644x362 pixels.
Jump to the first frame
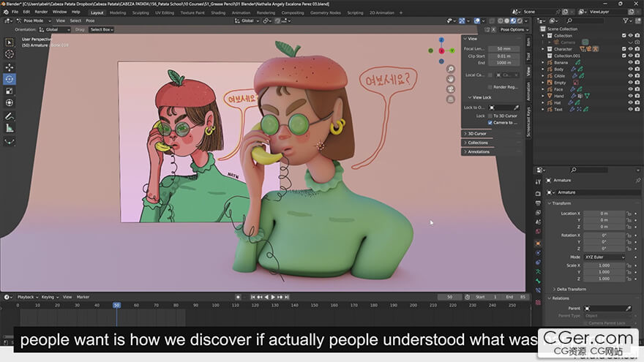(252, 297)
